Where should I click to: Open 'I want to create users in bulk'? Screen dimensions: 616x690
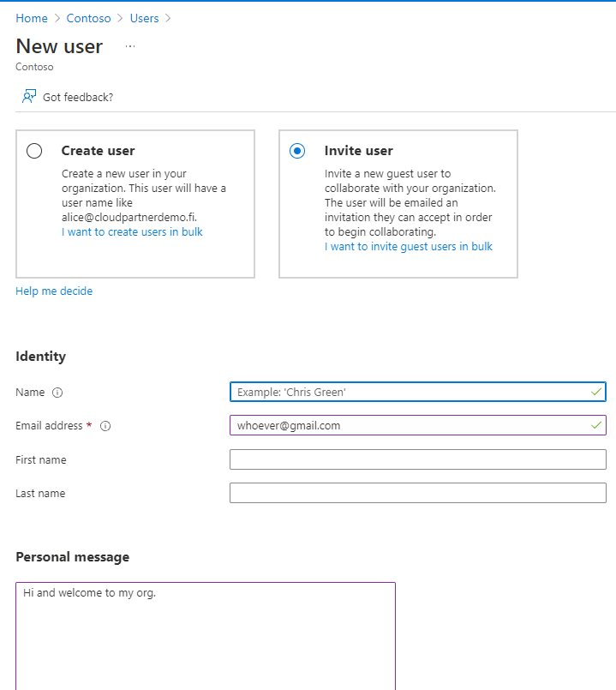pyautogui.click(x=132, y=232)
